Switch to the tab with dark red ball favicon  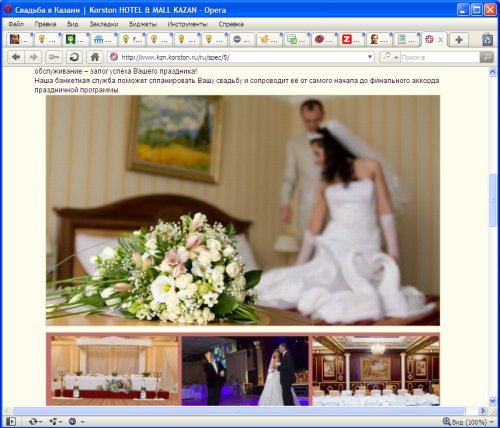[325, 40]
